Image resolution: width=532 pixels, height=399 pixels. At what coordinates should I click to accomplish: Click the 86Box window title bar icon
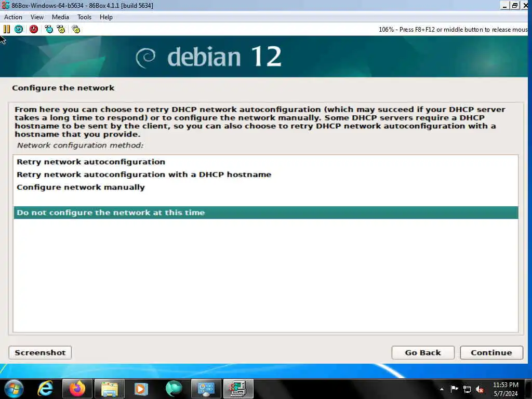5,5
